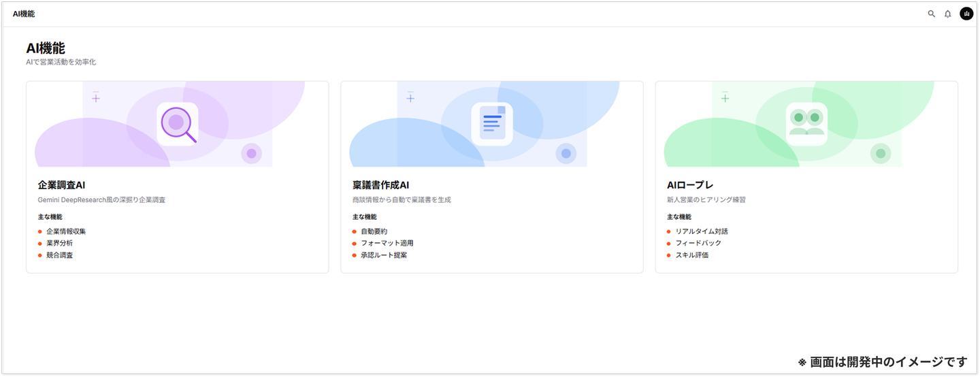Click the AIで営業活動を効率化 subtitle
Viewport: 980px width, 377px height.
(x=61, y=62)
